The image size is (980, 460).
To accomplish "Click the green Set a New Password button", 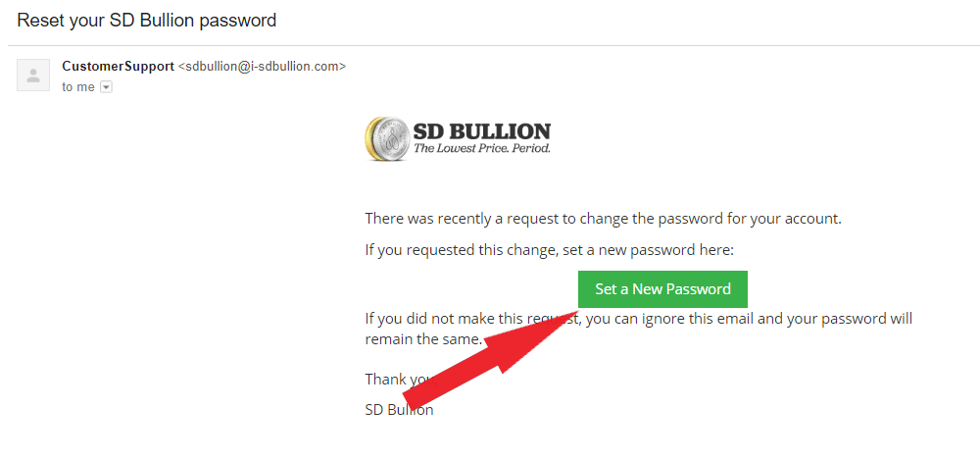I will (662, 289).
